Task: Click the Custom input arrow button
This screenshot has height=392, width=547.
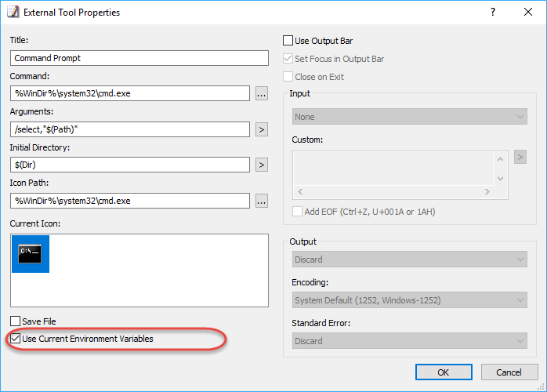Action: (x=520, y=157)
